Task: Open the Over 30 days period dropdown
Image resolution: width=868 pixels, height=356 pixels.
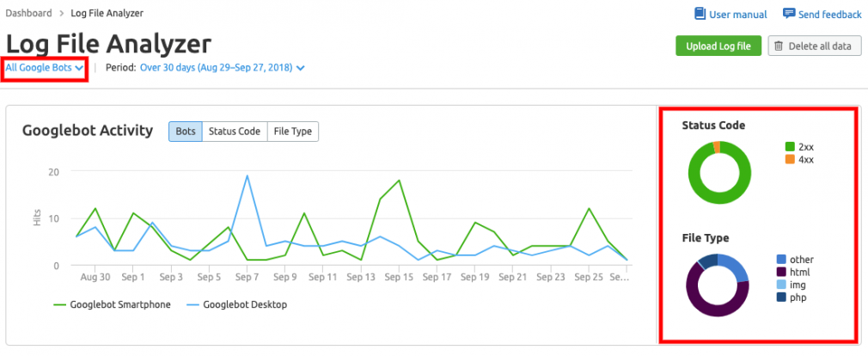Action: 222,68
